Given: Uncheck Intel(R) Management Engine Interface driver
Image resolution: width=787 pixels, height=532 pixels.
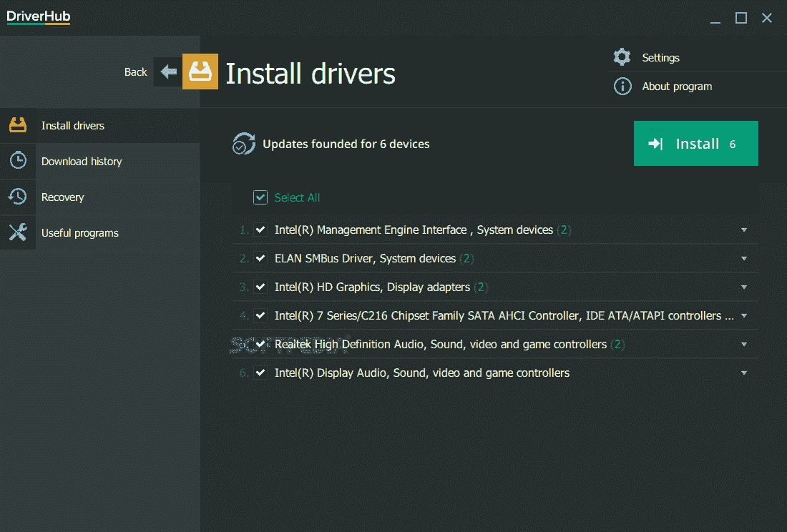Looking at the screenshot, I should 260,230.
